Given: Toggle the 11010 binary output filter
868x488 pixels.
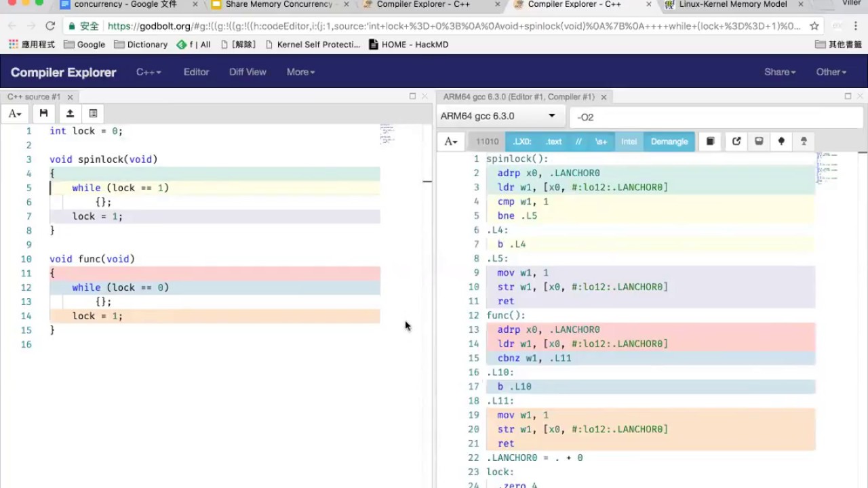Looking at the screenshot, I should [x=487, y=142].
